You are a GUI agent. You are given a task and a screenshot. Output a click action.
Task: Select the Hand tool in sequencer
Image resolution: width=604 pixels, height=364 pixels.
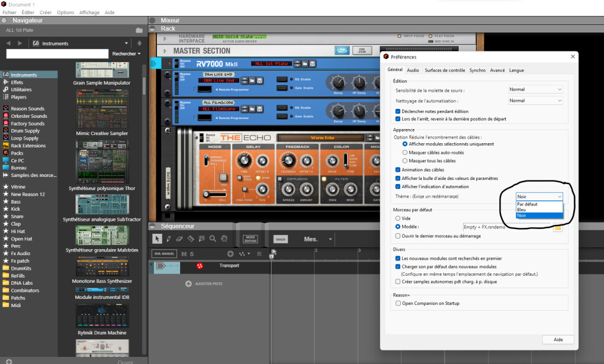pos(224,239)
